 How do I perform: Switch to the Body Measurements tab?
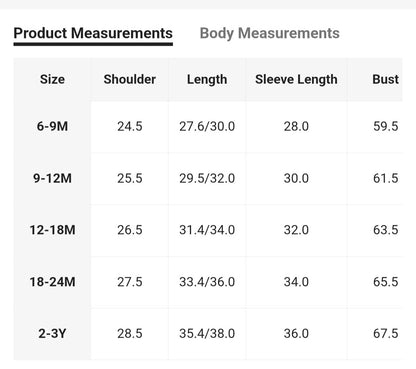269,33
